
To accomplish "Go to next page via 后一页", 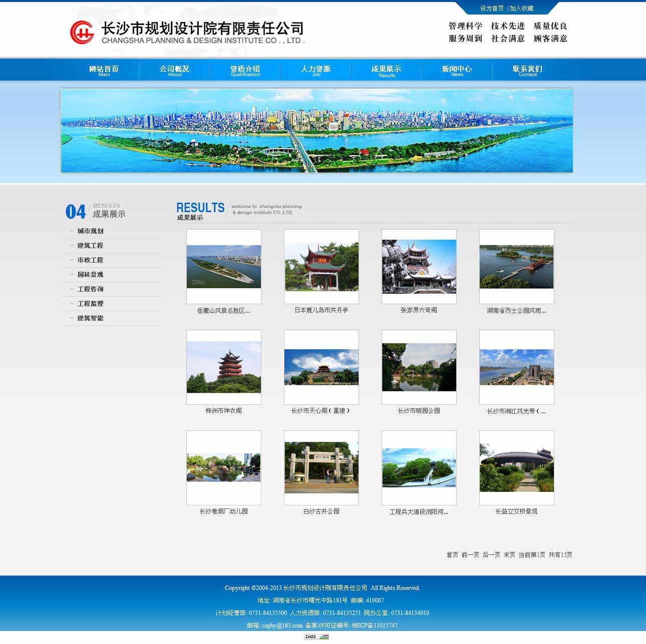I will coord(491,555).
